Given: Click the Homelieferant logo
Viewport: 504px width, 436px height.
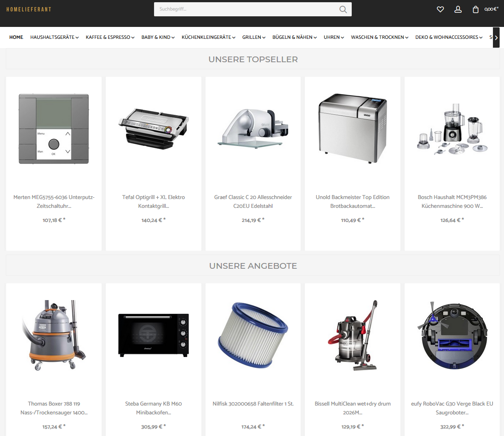Looking at the screenshot, I should pyautogui.click(x=29, y=9).
